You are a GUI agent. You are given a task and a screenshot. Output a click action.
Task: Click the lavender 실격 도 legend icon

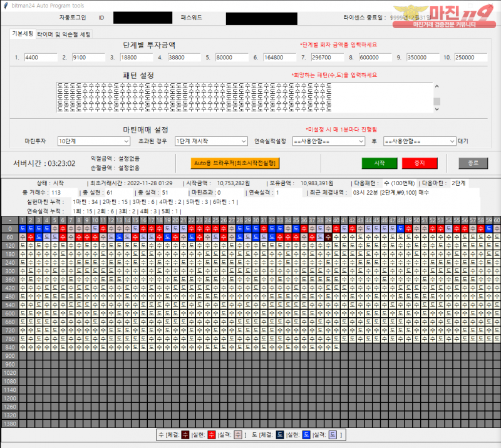tap(333, 434)
